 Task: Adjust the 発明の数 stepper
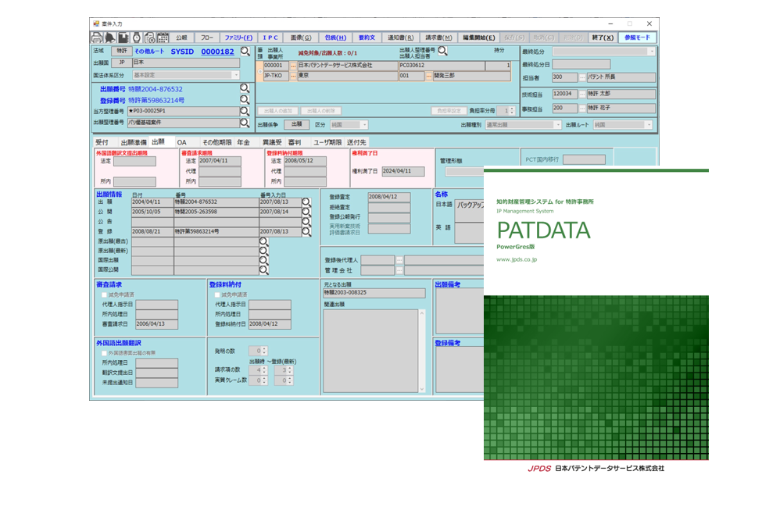click(x=264, y=351)
